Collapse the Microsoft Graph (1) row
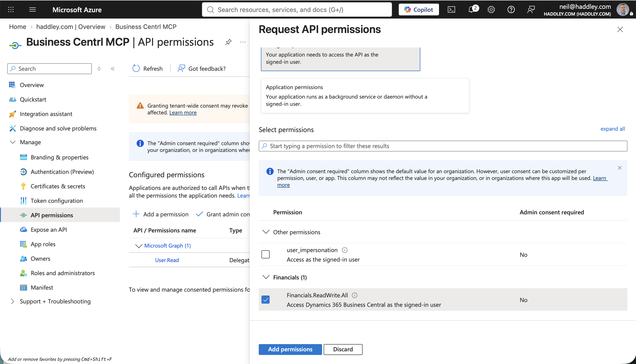636x364 pixels. pyautogui.click(x=139, y=246)
